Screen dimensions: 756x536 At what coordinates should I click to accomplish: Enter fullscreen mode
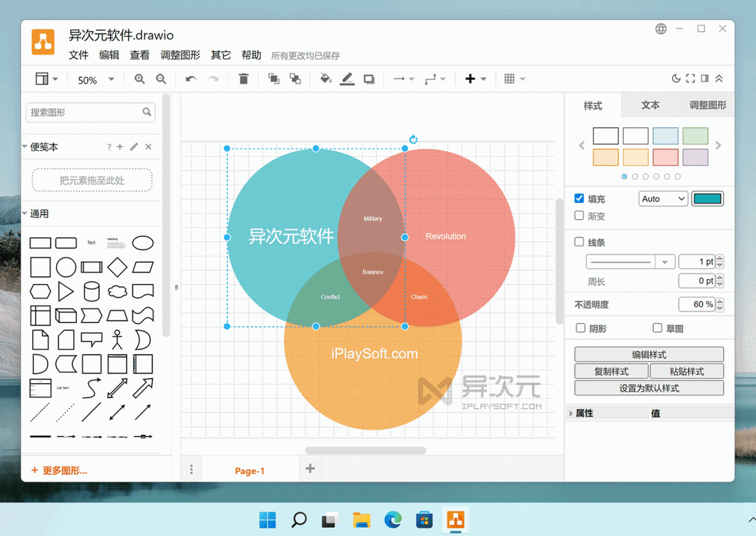[690, 79]
